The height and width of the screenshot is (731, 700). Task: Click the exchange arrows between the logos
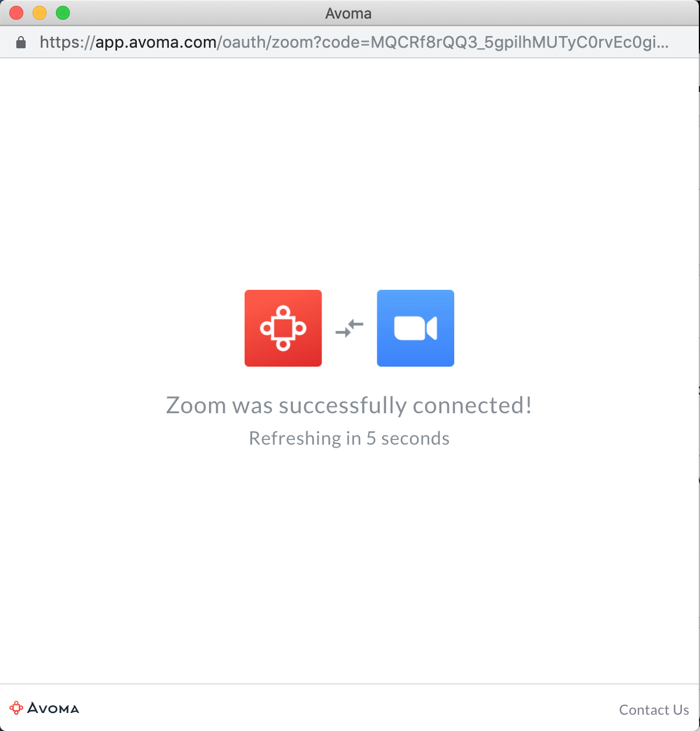349,329
